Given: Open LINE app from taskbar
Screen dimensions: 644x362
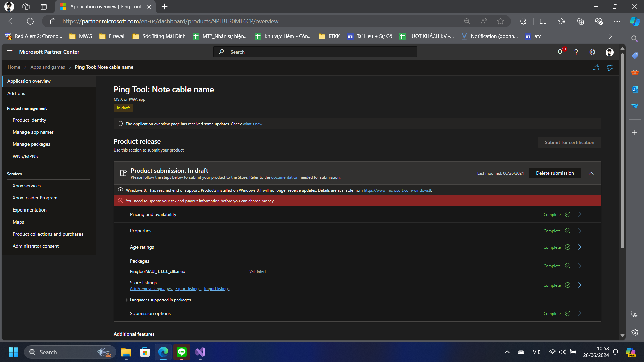Looking at the screenshot, I should 182,352.
